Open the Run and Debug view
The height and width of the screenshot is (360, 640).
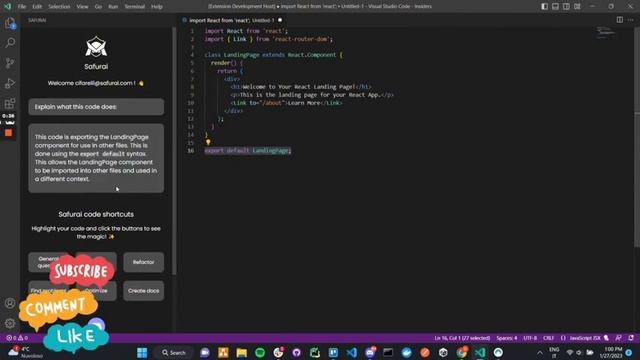10,83
